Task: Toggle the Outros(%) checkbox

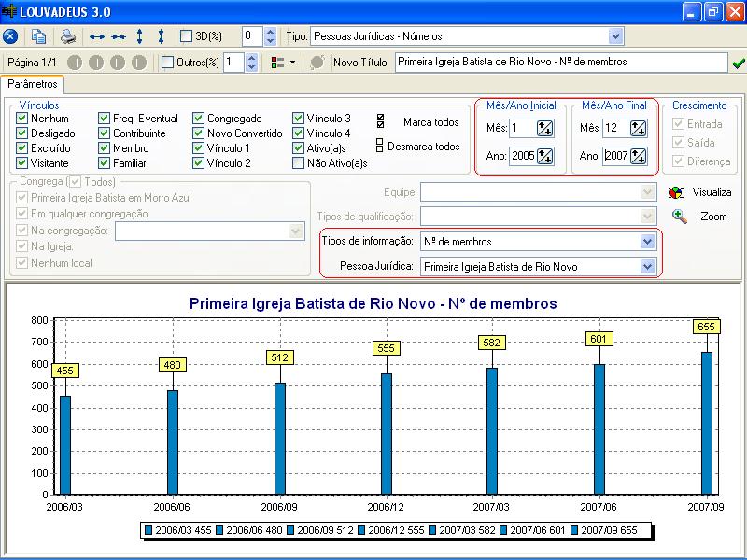Action: pyautogui.click(x=167, y=63)
